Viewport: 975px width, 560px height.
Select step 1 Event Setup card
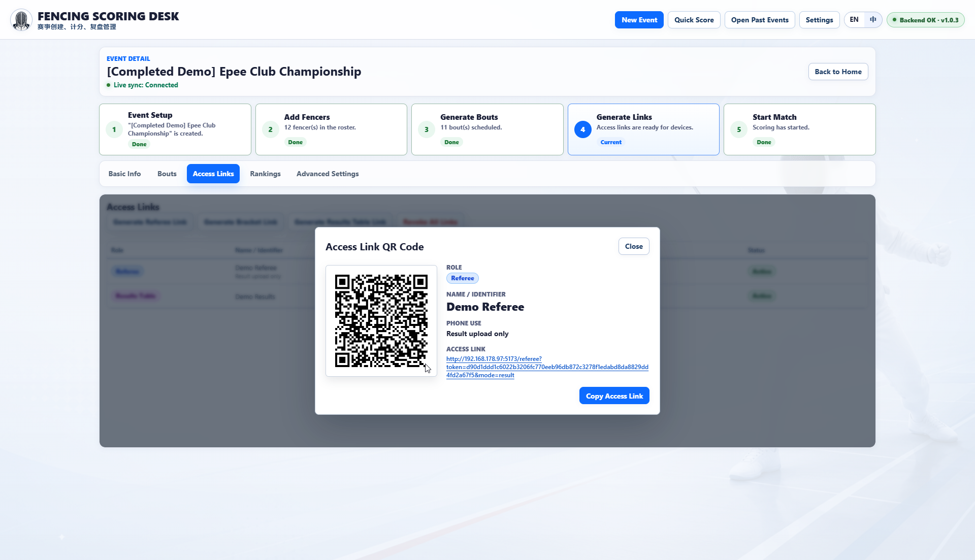175,129
